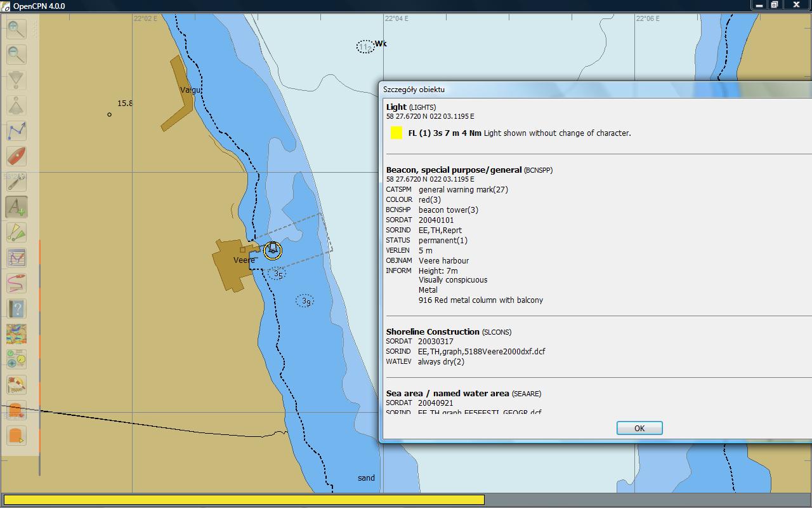Click the 'Szczegóły obiektu' dialog title bar

click(595, 90)
